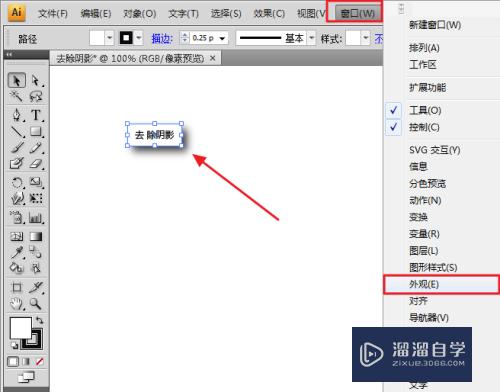Select the Blob Brush tool
The width and height of the screenshot is (500, 392).
point(17,164)
